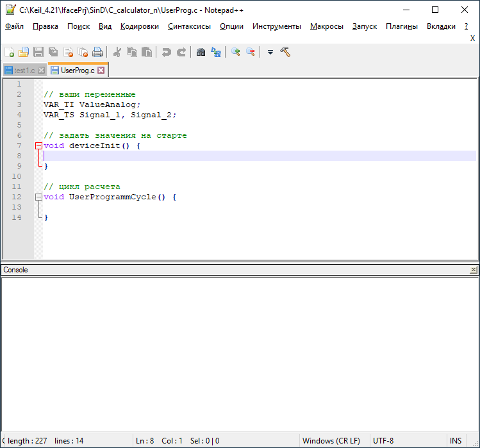480x448 pixels.
Task: Open Find with the binoculars icon
Action: (201, 53)
